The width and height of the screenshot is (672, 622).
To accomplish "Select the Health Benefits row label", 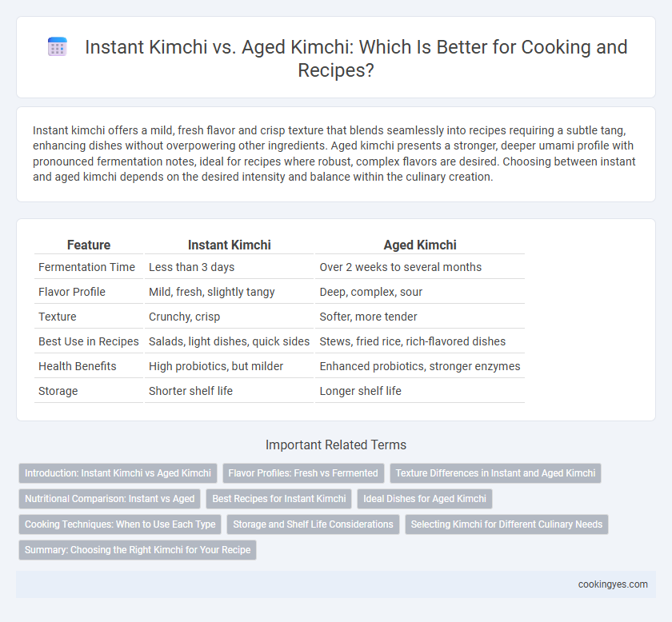I will click(77, 366).
